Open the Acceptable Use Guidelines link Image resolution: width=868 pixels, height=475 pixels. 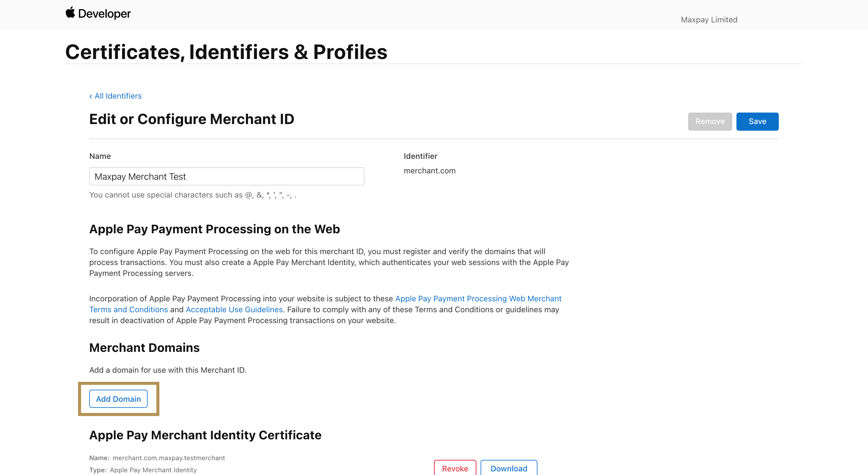[234, 310]
